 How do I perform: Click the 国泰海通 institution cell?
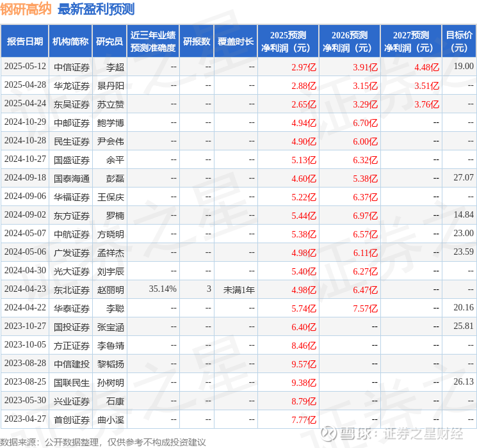click(72, 179)
